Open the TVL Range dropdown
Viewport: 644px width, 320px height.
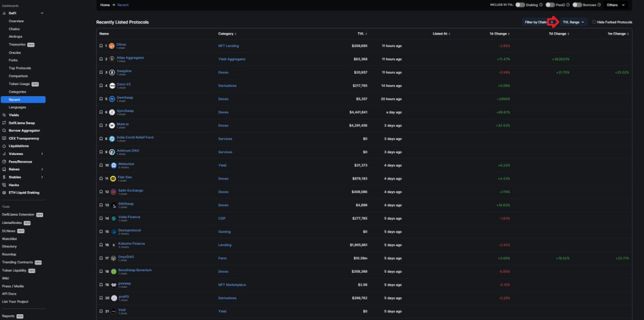point(573,22)
